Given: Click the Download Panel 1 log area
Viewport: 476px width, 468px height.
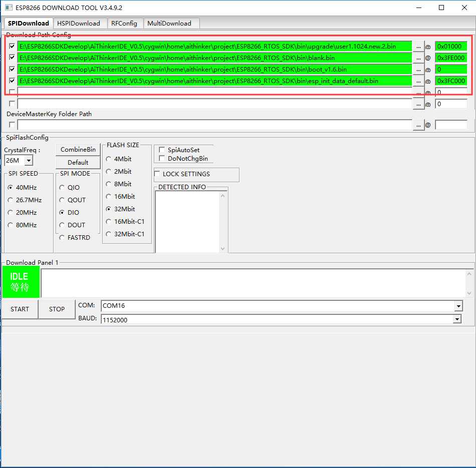Looking at the screenshot, I should click(254, 283).
